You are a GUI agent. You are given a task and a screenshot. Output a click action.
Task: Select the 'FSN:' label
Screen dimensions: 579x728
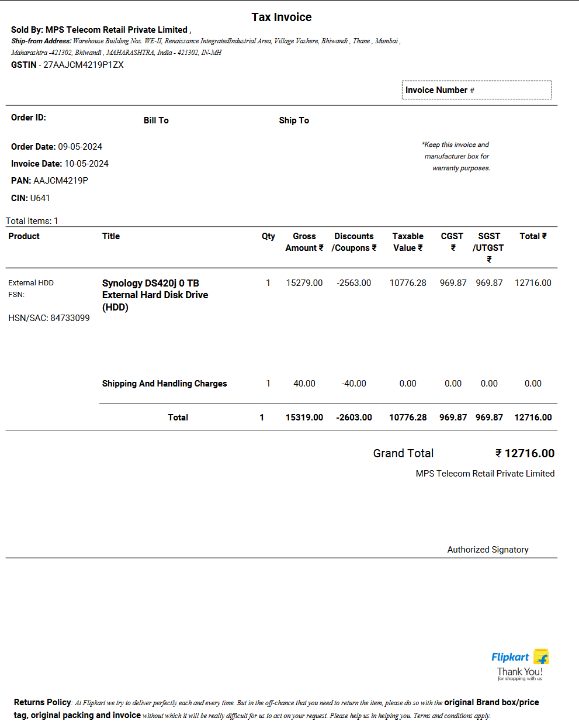tap(16, 295)
